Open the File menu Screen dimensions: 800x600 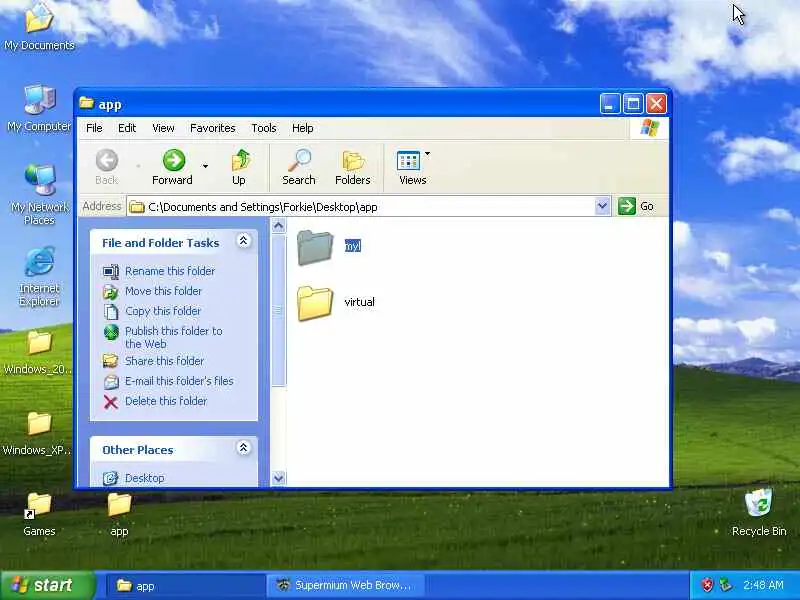click(x=94, y=128)
